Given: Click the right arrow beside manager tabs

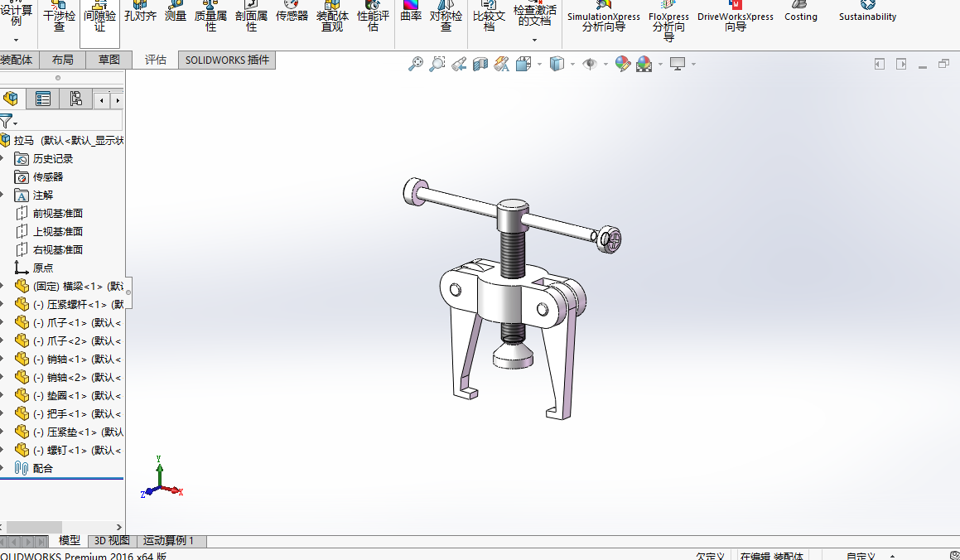Looking at the screenshot, I should point(118,100).
